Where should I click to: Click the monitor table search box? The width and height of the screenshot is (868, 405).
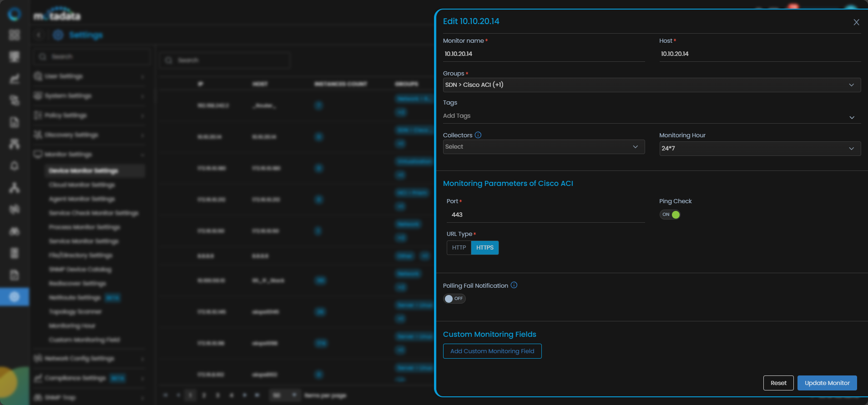point(225,60)
